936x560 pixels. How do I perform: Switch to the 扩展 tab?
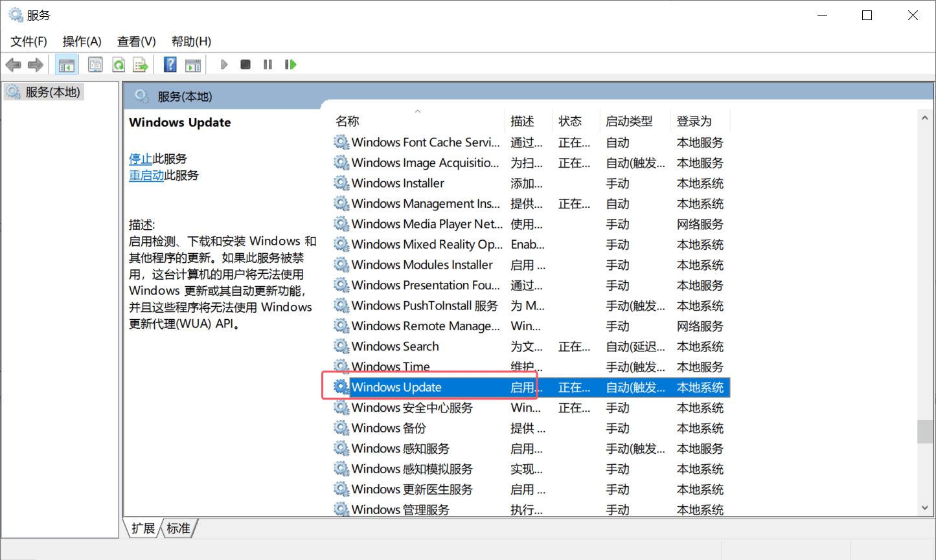(x=143, y=529)
